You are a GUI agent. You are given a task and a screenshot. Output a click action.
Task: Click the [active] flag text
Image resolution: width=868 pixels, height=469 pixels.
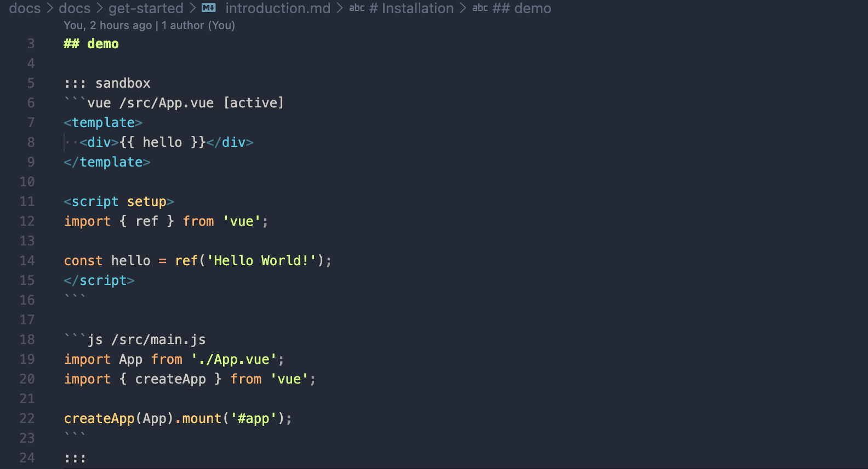click(x=254, y=103)
